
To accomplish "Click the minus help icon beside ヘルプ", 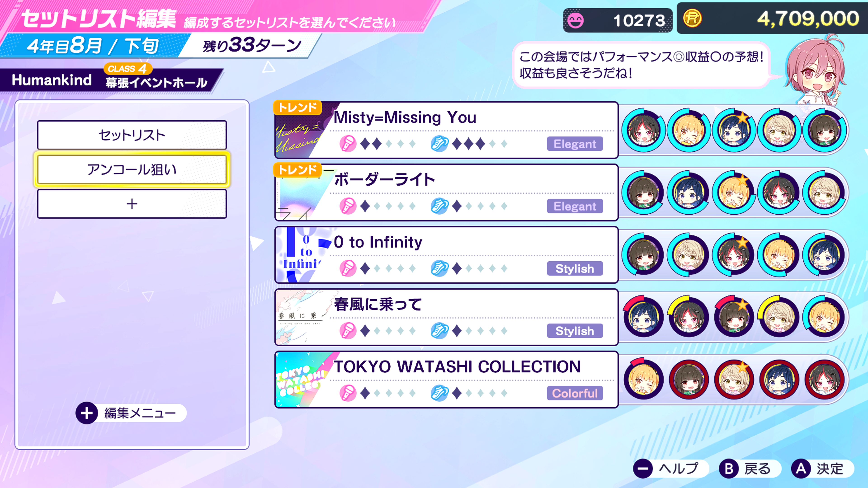I will 643,469.
